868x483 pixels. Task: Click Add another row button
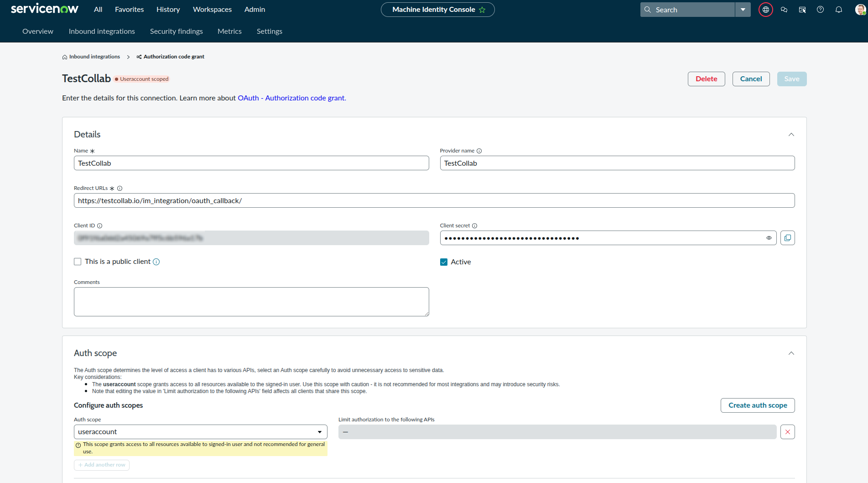(102, 465)
